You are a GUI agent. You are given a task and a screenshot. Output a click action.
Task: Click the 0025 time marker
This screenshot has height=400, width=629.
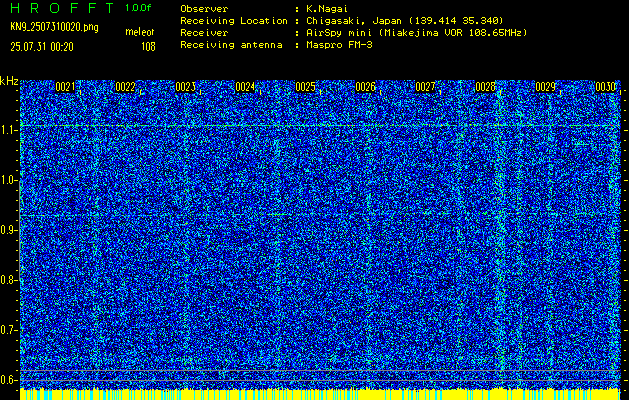click(305, 87)
